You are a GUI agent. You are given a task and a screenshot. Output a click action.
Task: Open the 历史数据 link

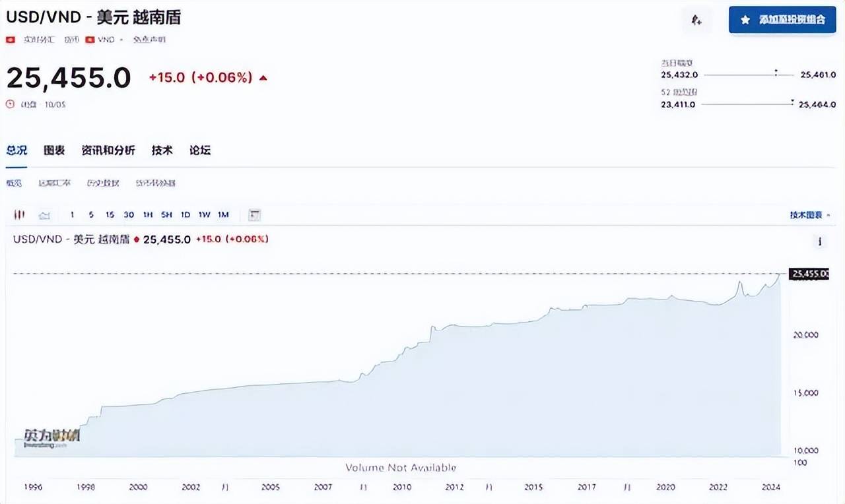tap(103, 183)
